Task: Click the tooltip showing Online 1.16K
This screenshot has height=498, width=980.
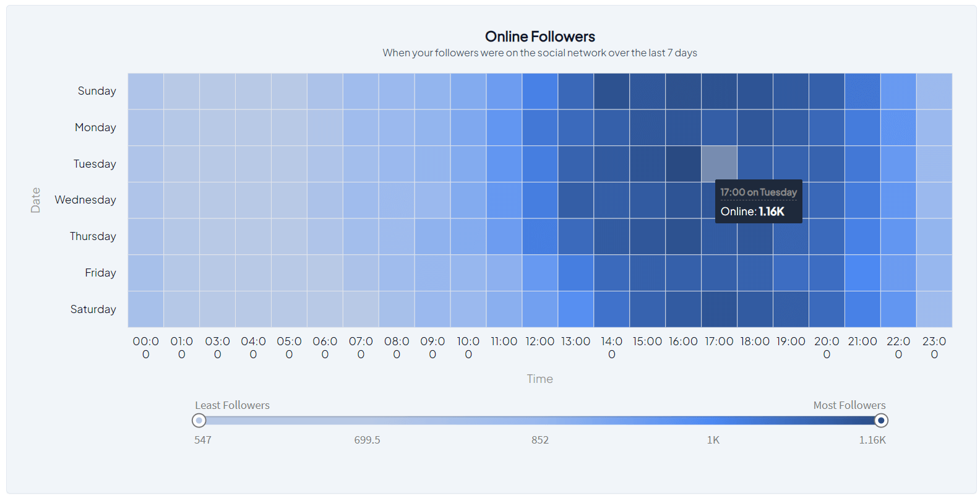Action: (759, 201)
